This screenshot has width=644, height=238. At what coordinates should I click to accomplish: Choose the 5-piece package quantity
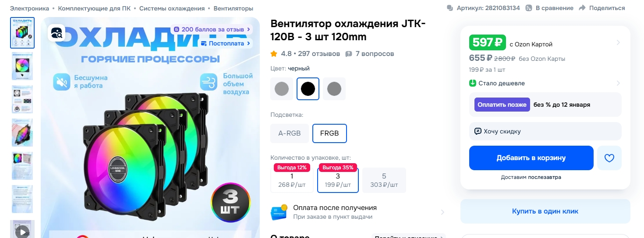[384, 180]
